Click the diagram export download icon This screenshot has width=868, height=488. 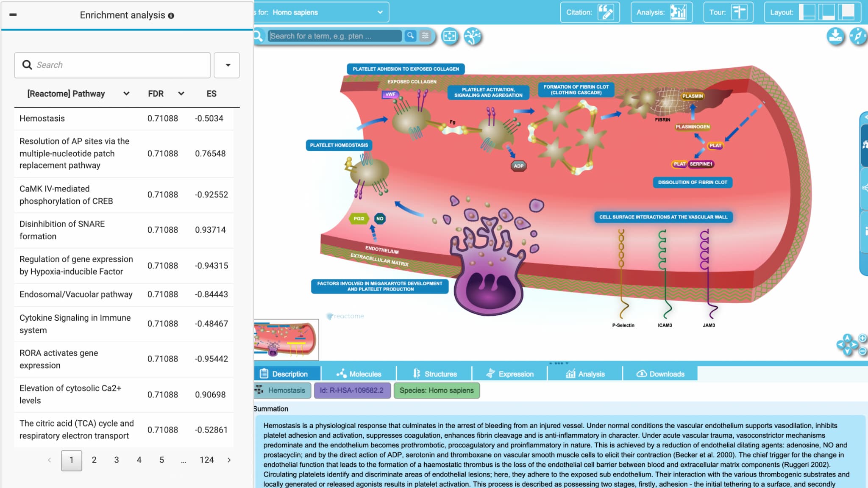pyautogui.click(x=835, y=36)
